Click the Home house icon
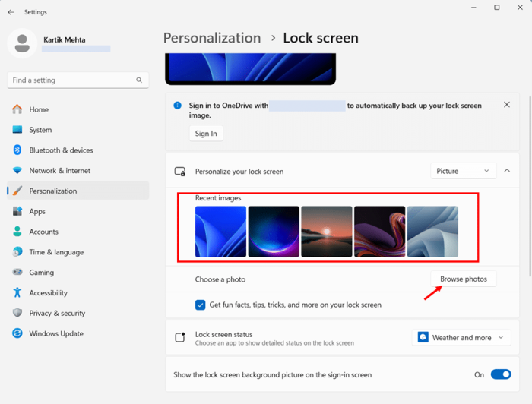Screen dimensions: 532x404 [x=17, y=109]
